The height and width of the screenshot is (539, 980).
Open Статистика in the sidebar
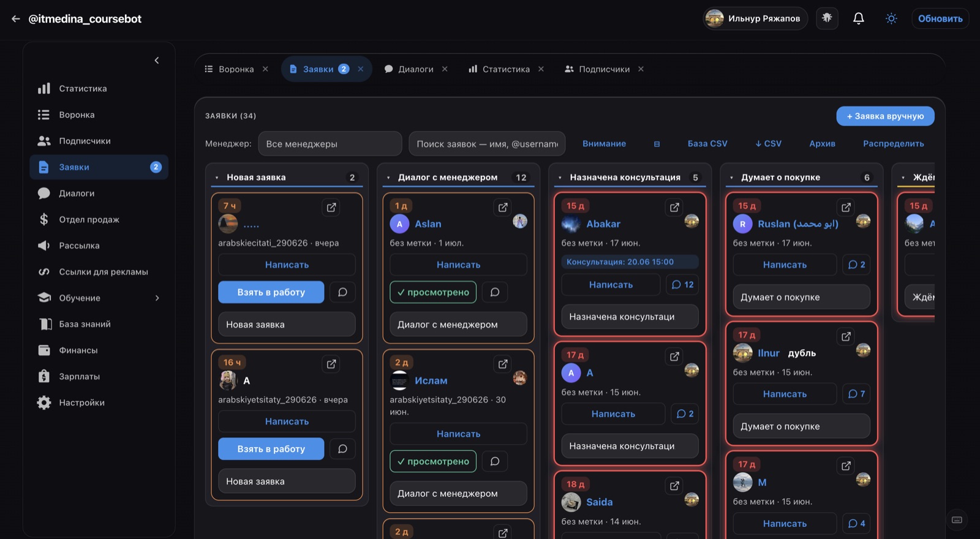pyautogui.click(x=99, y=88)
